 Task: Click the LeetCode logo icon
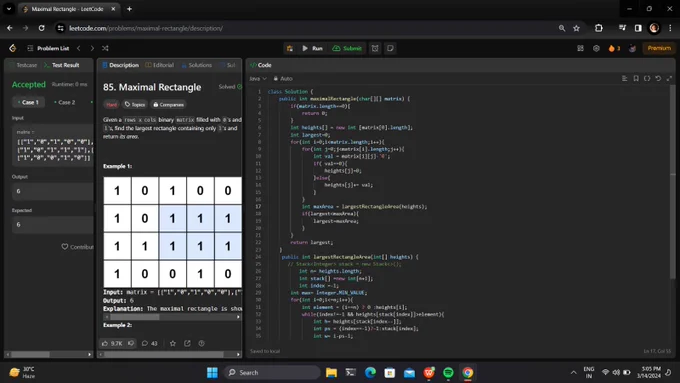pyautogui.click(x=13, y=48)
